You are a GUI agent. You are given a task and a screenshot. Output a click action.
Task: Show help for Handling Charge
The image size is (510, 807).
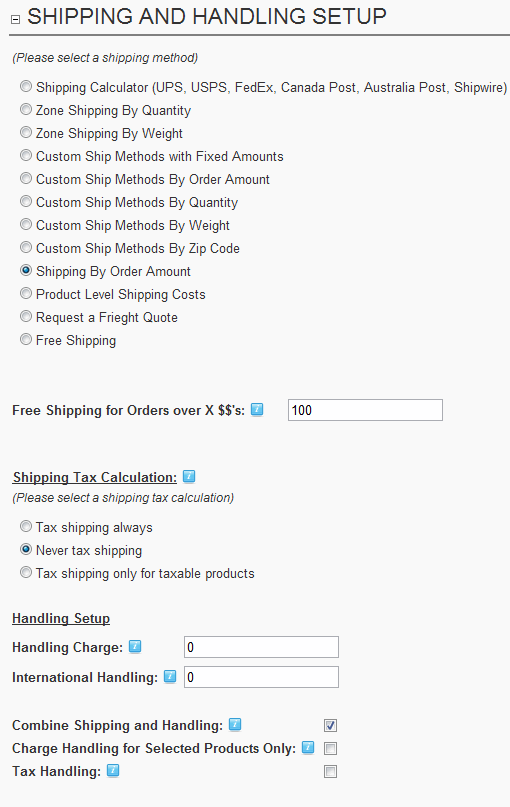point(135,646)
